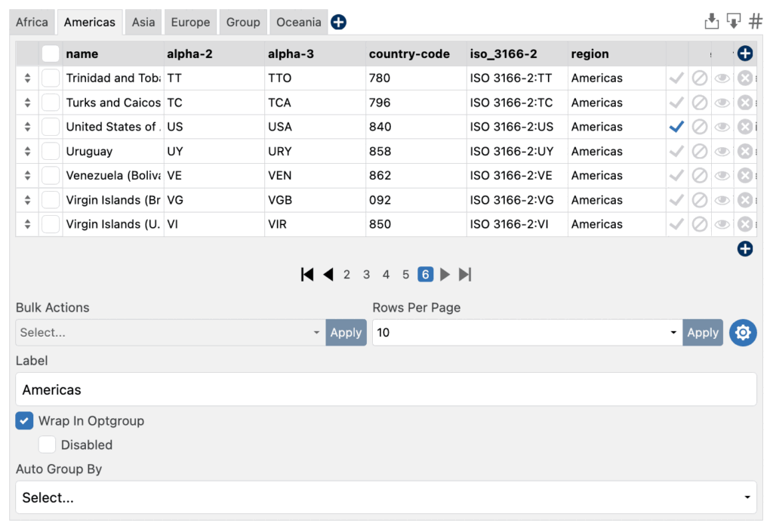
Task: Select the Americas tab
Action: click(90, 22)
